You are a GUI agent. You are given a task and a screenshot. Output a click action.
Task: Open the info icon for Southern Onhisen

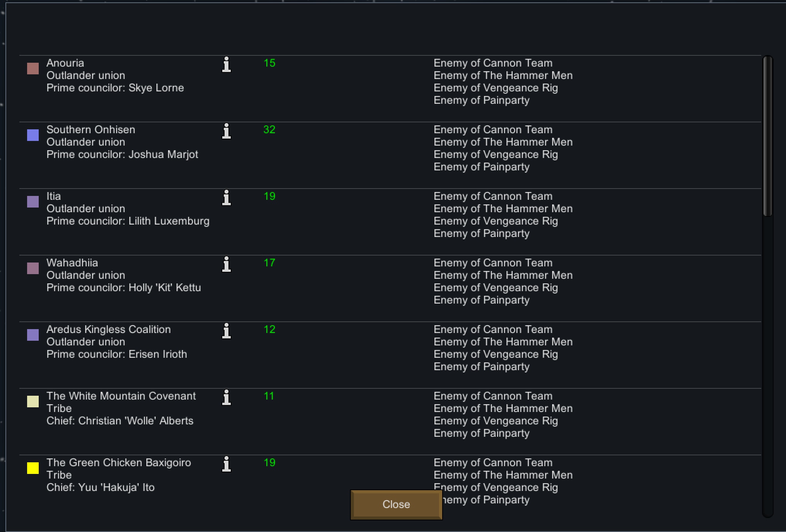pyautogui.click(x=227, y=131)
